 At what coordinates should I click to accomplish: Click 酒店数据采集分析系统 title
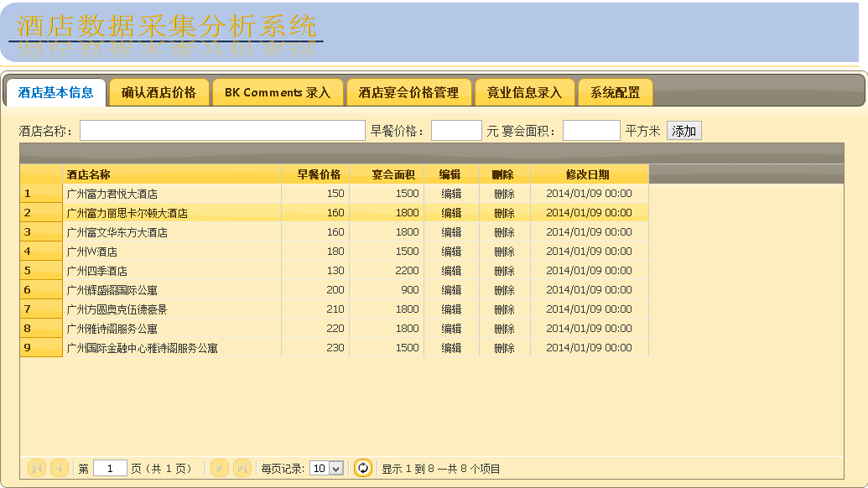tap(166, 26)
